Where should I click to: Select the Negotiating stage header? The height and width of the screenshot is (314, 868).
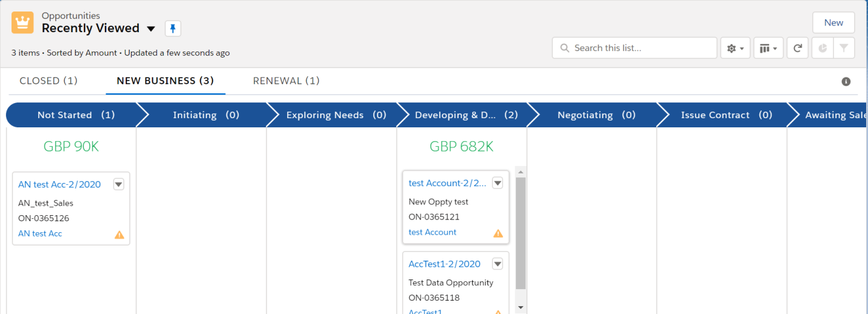click(596, 115)
